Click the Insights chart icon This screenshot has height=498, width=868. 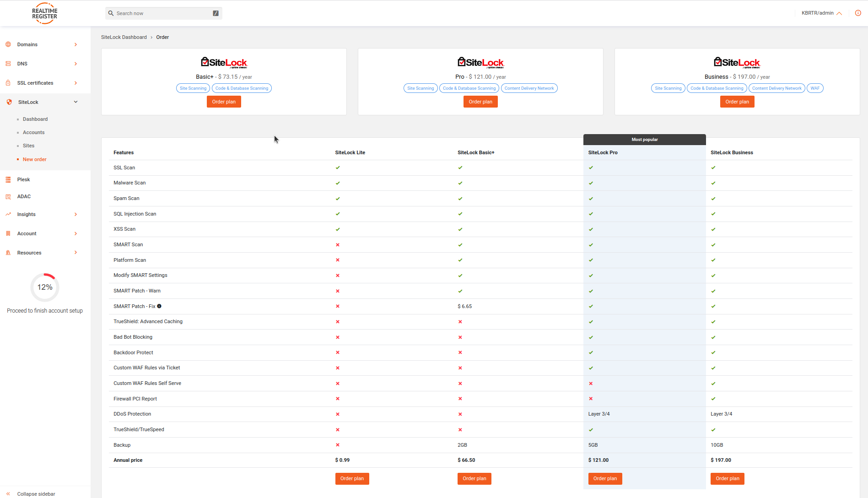click(x=8, y=214)
